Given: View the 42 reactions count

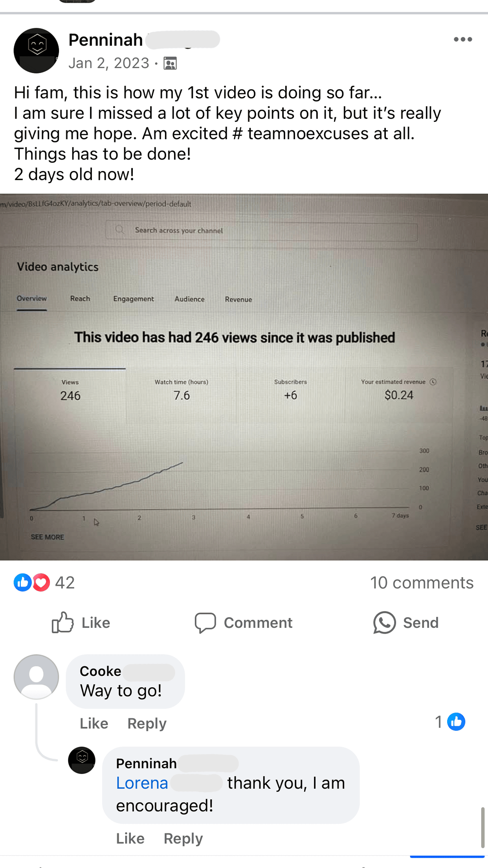Looking at the screenshot, I should click(65, 583).
